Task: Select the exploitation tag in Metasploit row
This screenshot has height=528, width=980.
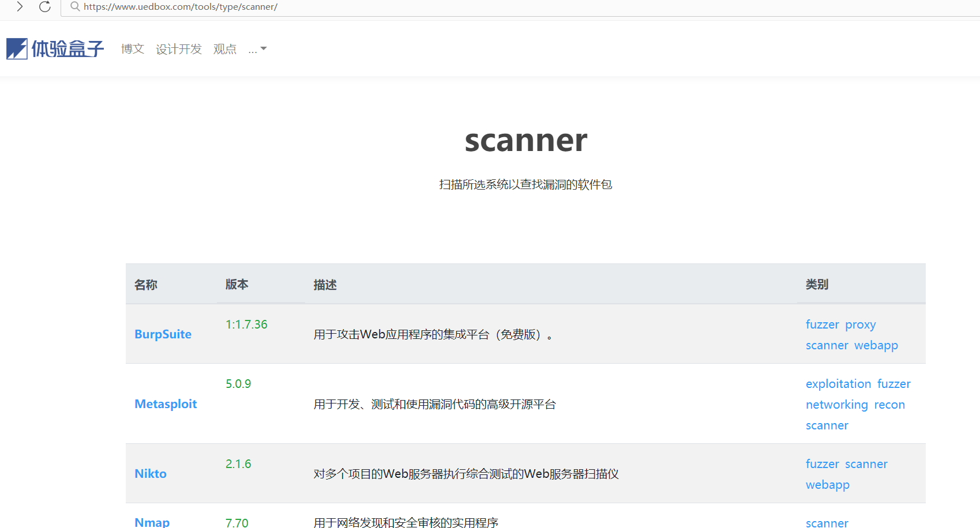Action: click(839, 384)
